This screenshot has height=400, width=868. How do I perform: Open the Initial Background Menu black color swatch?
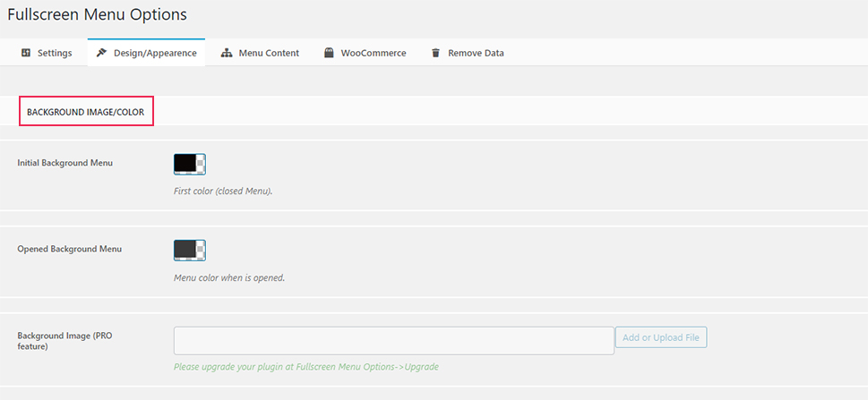185,165
